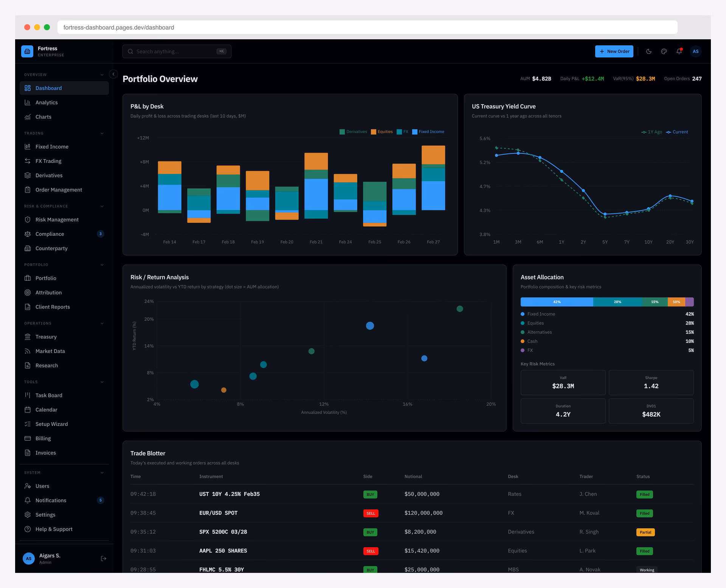Click the Sharpe 1.42 metric card
This screenshot has height=588, width=726.
(651, 382)
